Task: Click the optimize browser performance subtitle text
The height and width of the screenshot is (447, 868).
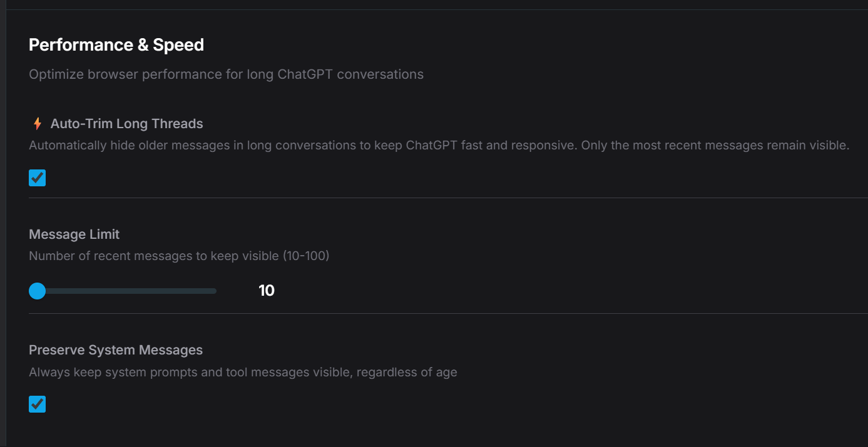Action: [x=226, y=74]
